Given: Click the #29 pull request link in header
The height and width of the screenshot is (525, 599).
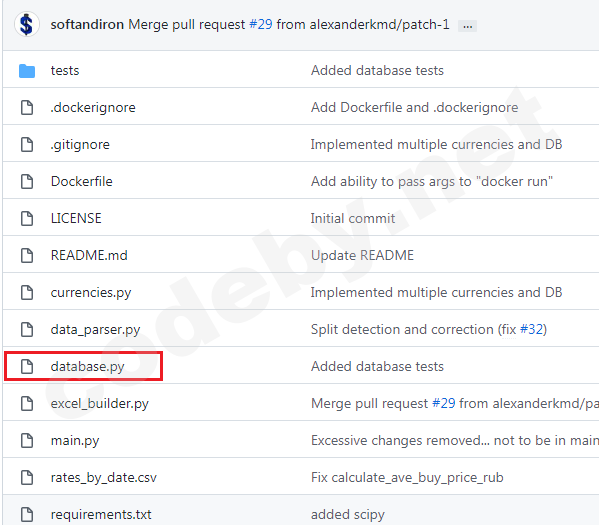Looking at the screenshot, I should [x=261, y=24].
